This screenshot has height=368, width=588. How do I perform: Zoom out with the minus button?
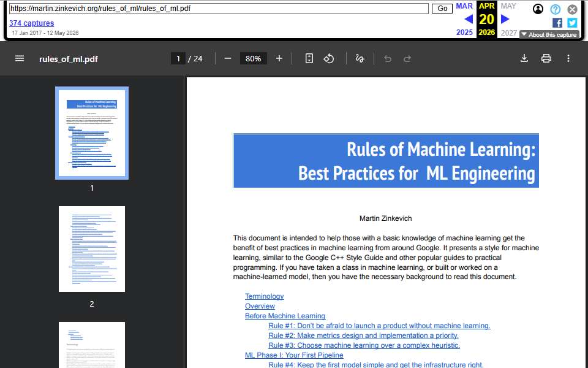point(228,59)
